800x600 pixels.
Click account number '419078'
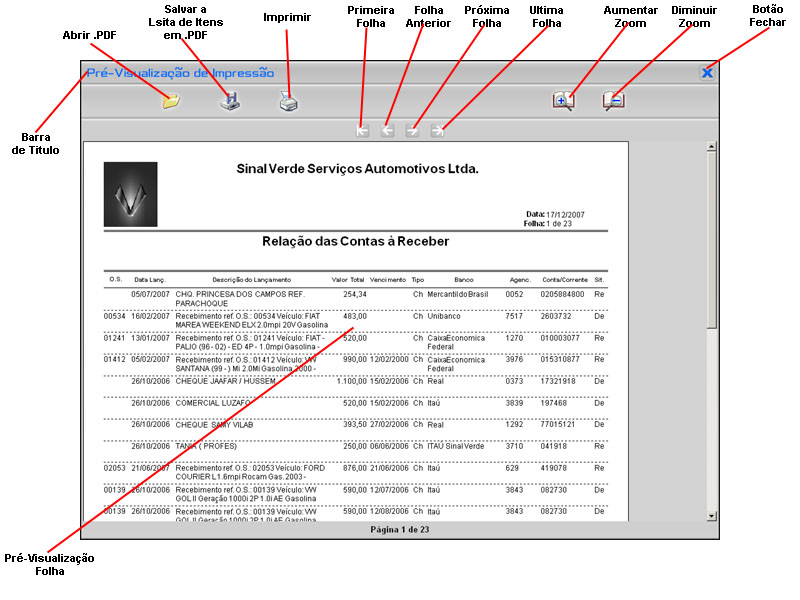pos(554,468)
